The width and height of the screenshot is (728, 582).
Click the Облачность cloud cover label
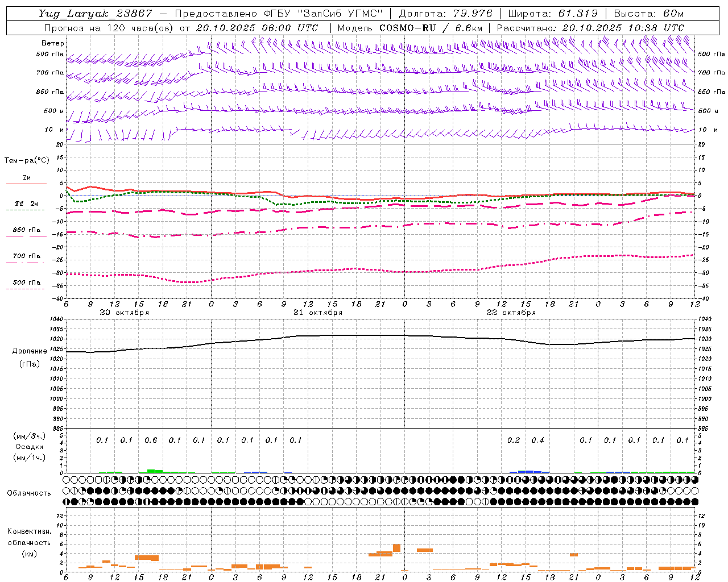click(x=29, y=493)
